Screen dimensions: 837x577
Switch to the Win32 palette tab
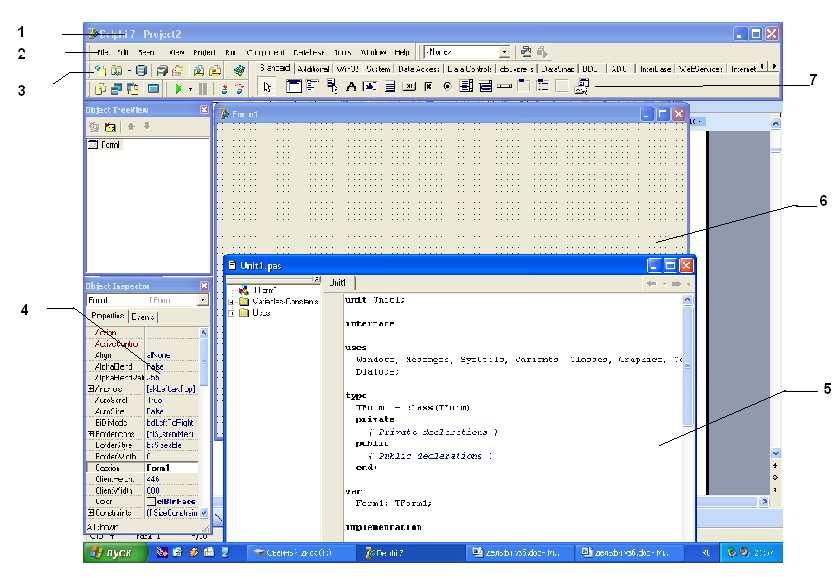[348, 69]
